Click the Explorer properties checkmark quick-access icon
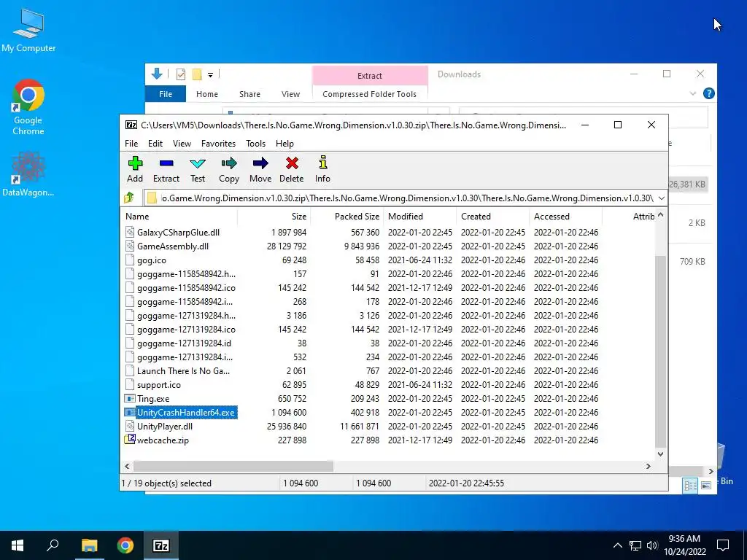The image size is (747, 560). pyautogui.click(x=181, y=74)
